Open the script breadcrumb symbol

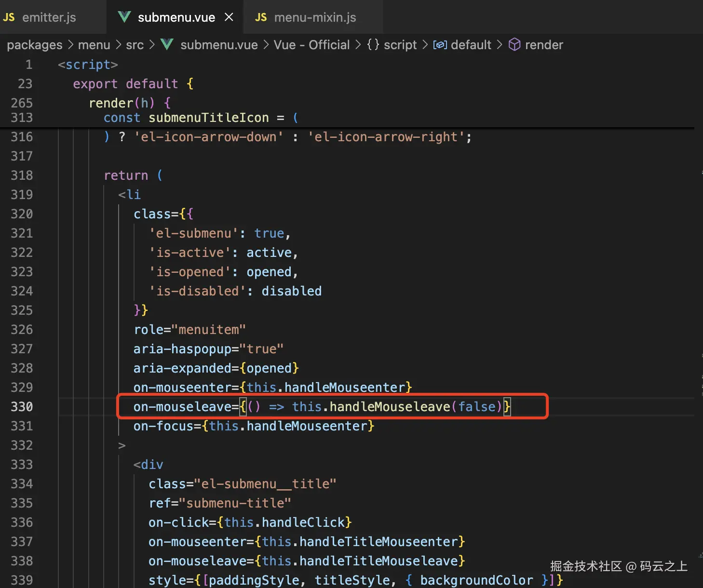click(x=400, y=45)
